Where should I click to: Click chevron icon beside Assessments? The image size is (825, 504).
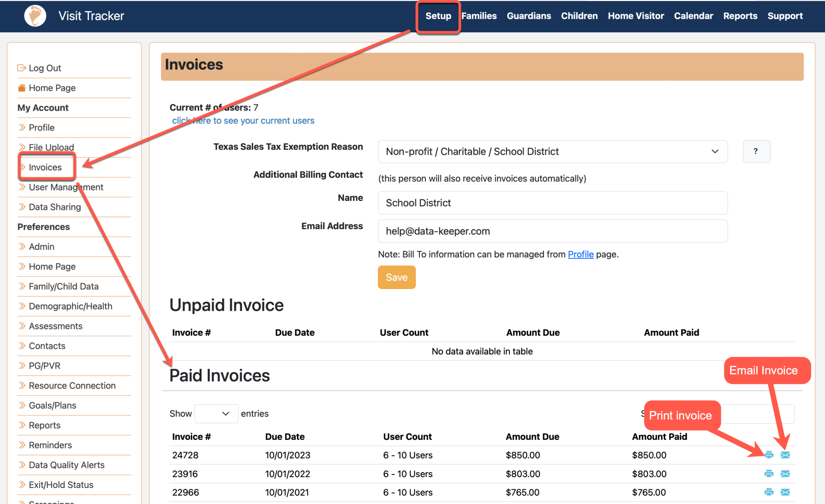tap(22, 326)
